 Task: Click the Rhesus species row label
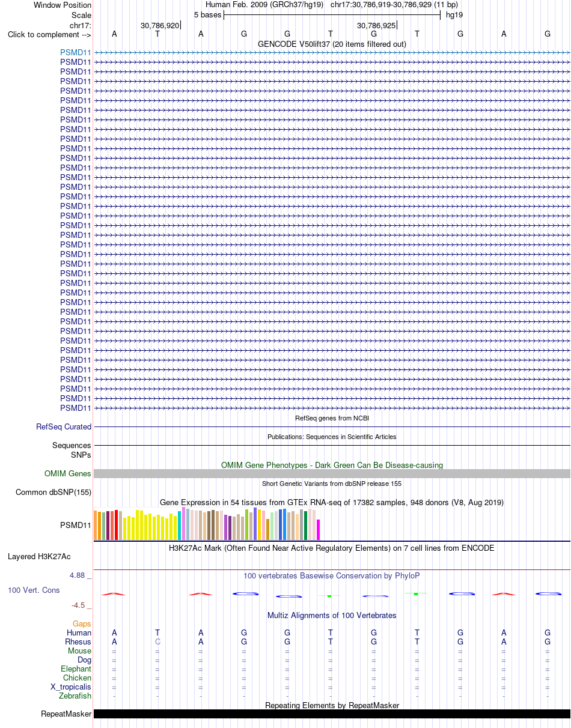[78, 642]
